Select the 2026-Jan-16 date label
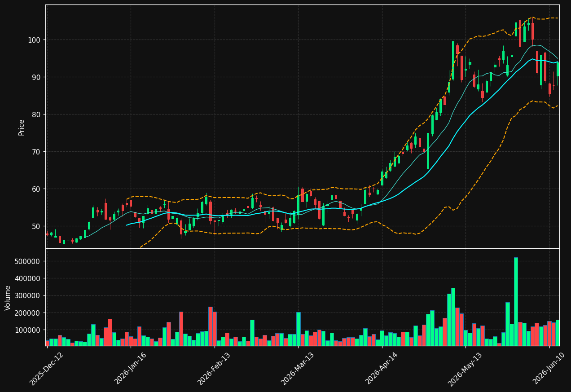The height and width of the screenshot is (392, 571). pyautogui.click(x=131, y=369)
